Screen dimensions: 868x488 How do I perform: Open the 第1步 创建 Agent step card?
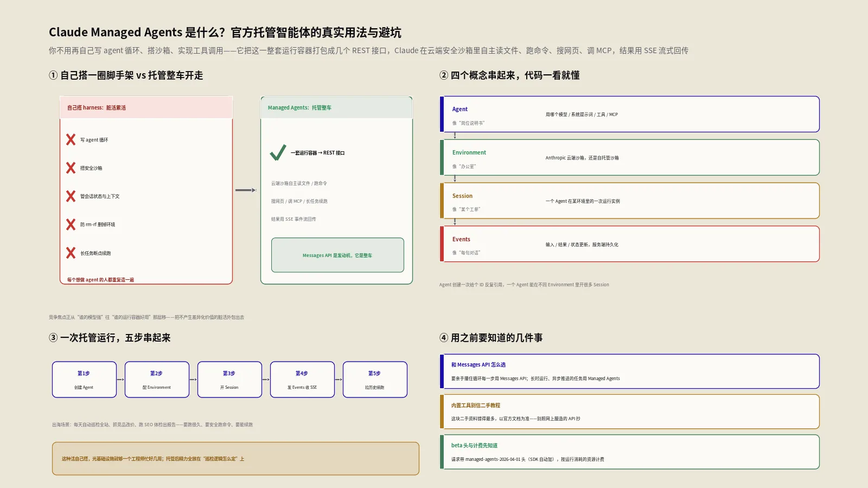84,380
